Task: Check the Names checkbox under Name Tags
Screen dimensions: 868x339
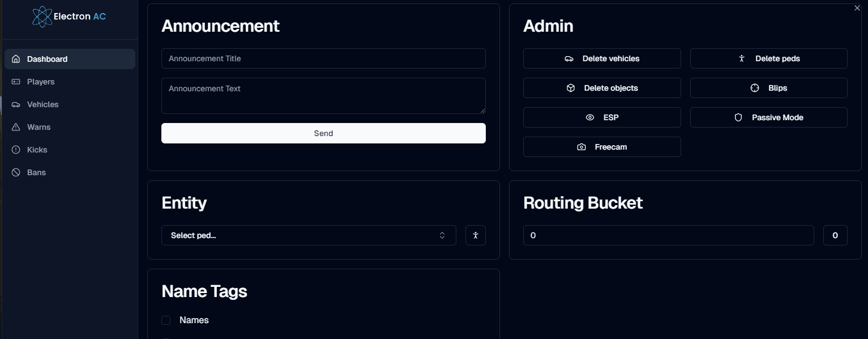Action: tap(166, 320)
